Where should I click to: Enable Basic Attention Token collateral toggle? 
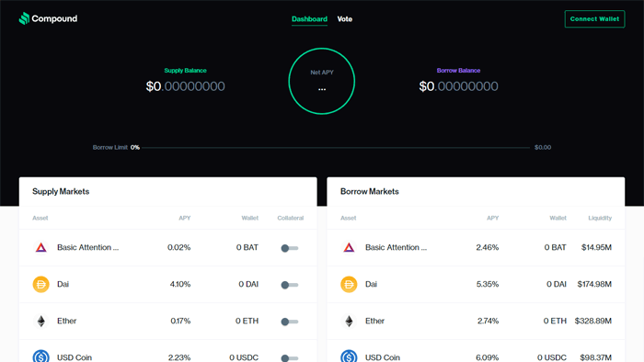290,248
